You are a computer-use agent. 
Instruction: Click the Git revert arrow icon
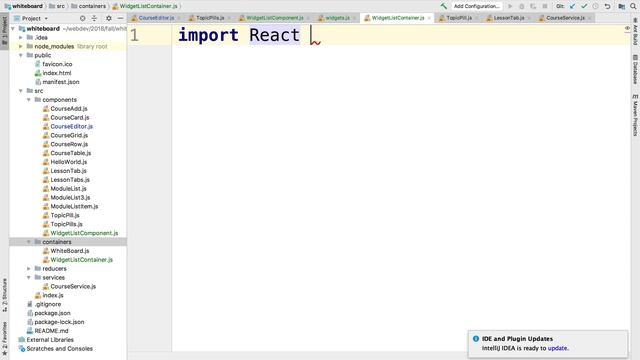[x=607, y=6]
